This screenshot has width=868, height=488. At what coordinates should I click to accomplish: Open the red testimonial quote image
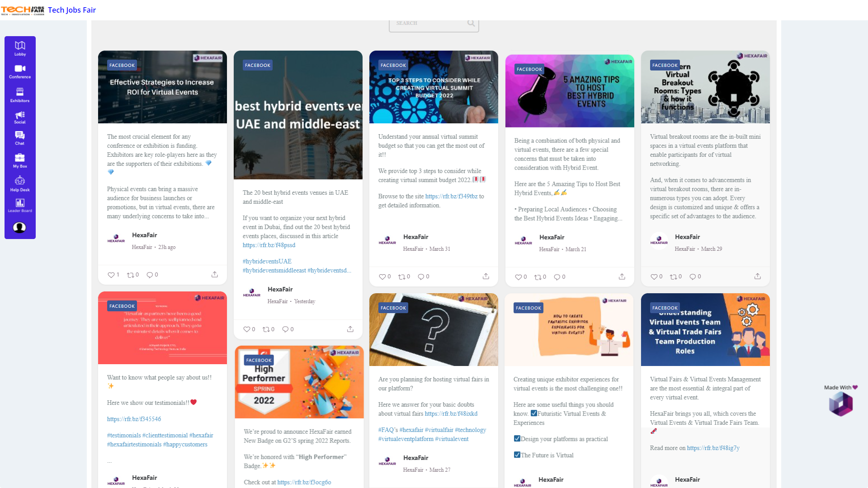coord(162,328)
